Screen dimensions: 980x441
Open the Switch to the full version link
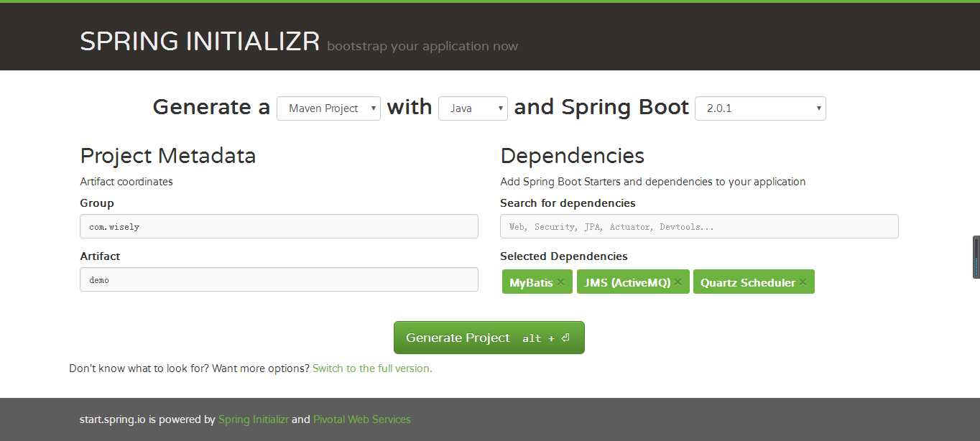point(372,368)
